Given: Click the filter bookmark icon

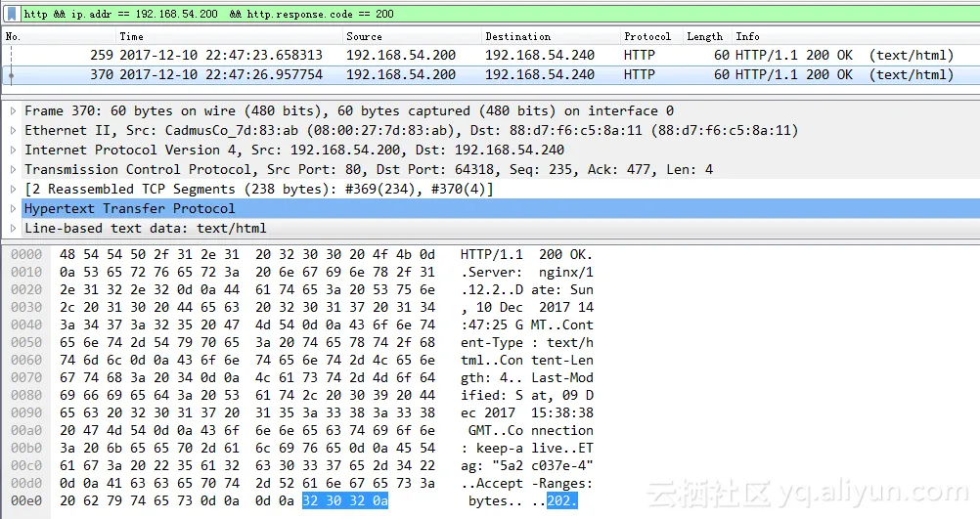Looking at the screenshot, I should [x=12, y=13].
